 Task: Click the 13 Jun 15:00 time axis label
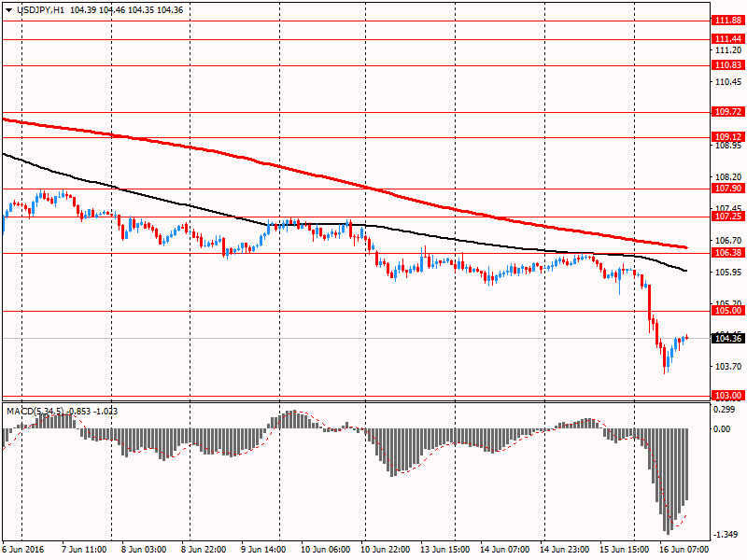coord(445,550)
